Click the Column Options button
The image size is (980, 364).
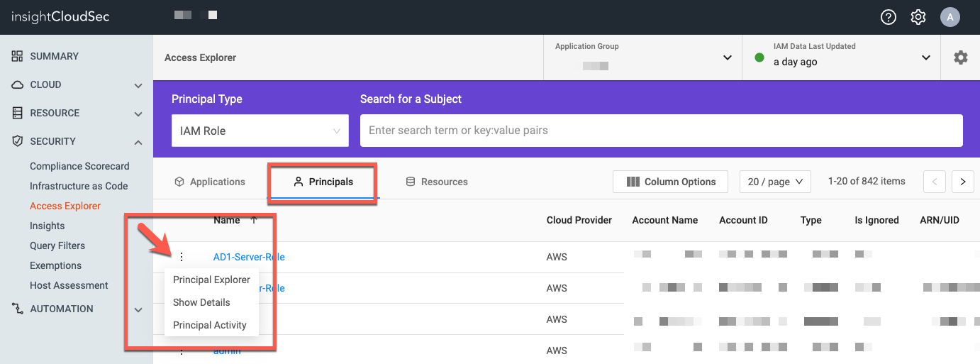(x=670, y=182)
